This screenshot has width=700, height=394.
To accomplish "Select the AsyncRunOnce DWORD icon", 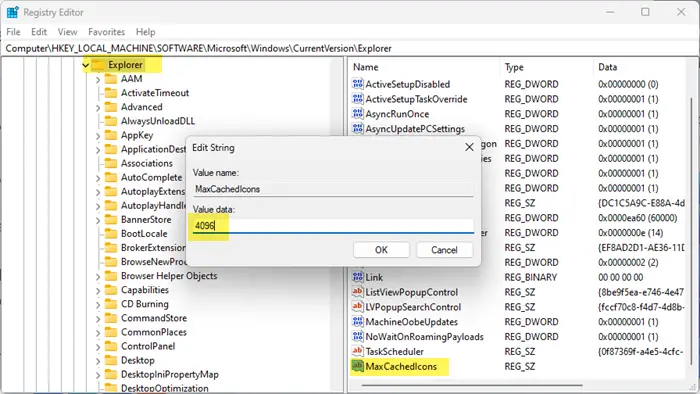I will coord(358,113).
